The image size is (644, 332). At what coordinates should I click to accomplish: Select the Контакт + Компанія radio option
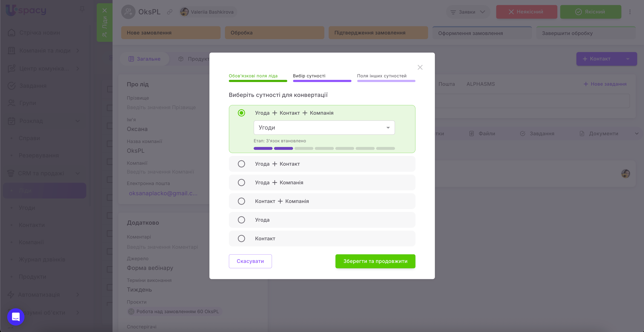coord(241,201)
